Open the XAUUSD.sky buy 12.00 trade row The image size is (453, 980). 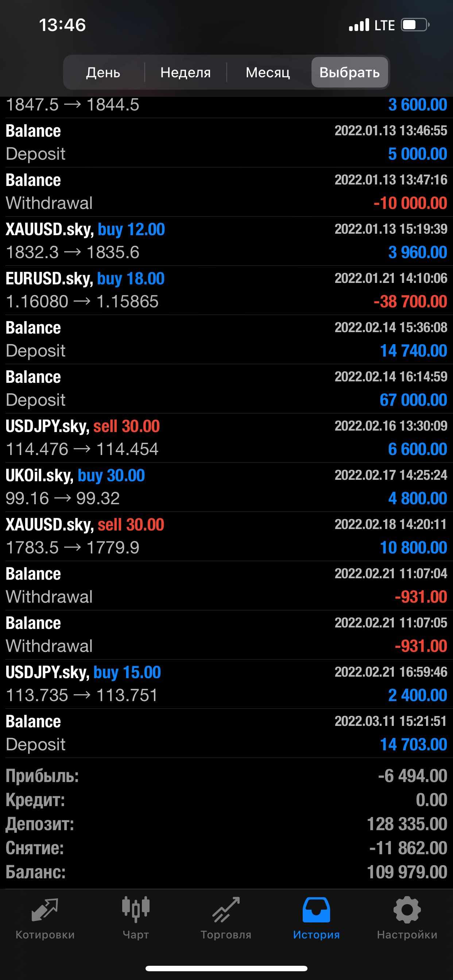(226, 241)
